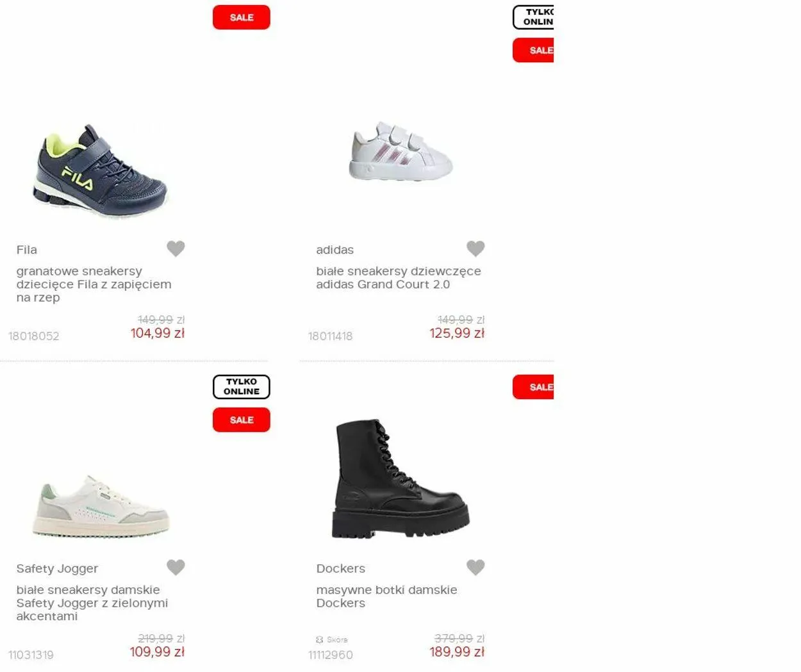Click TYLKO ONLINE badge above Safety Jogger

coord(242,387)
